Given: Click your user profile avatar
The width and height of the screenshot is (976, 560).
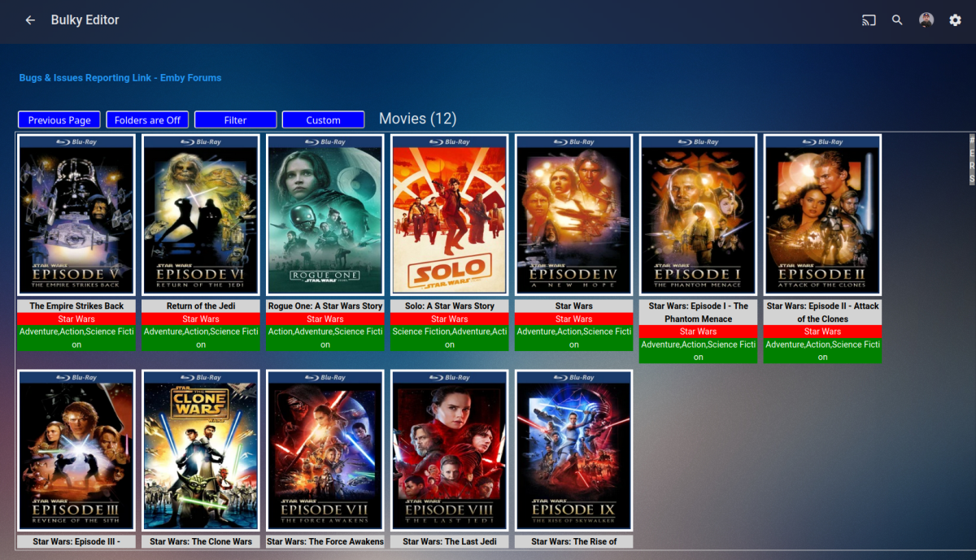Looking at the screenshot, I should pos(926,20).
